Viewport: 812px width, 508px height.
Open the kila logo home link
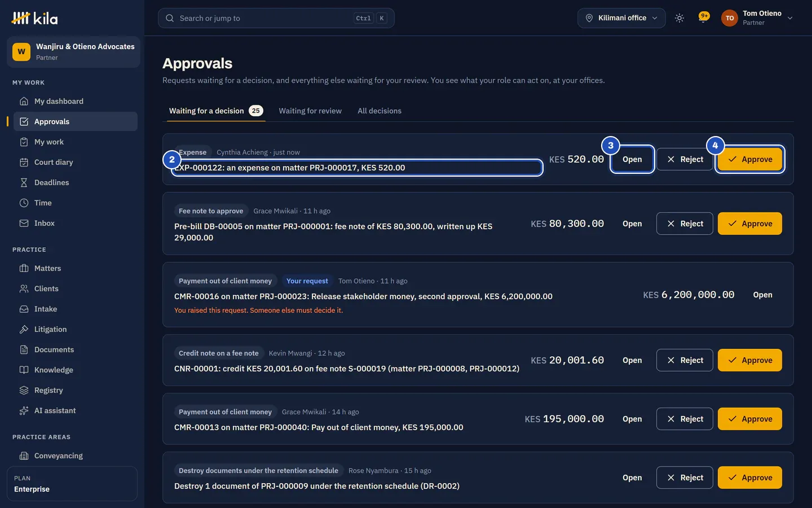coord(34,19)
